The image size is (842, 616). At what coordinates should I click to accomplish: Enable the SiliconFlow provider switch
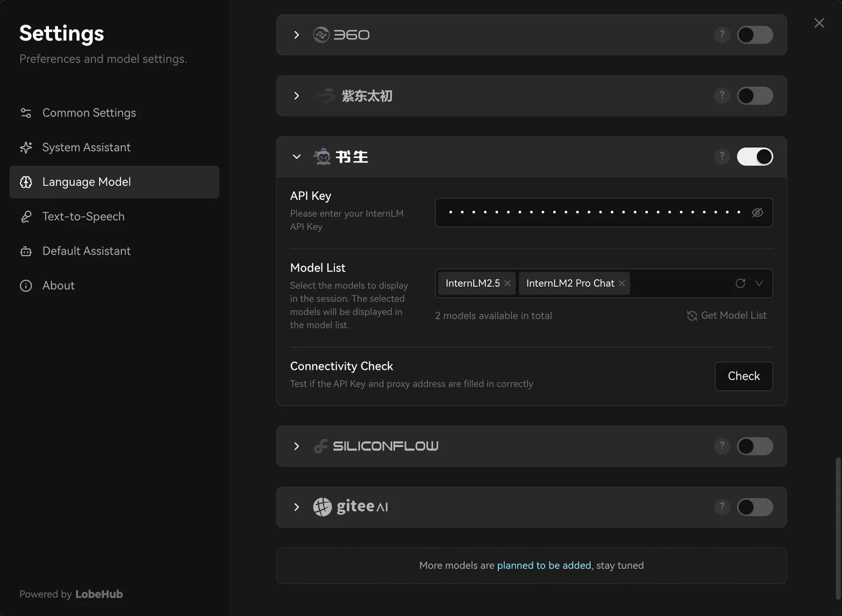755,446
